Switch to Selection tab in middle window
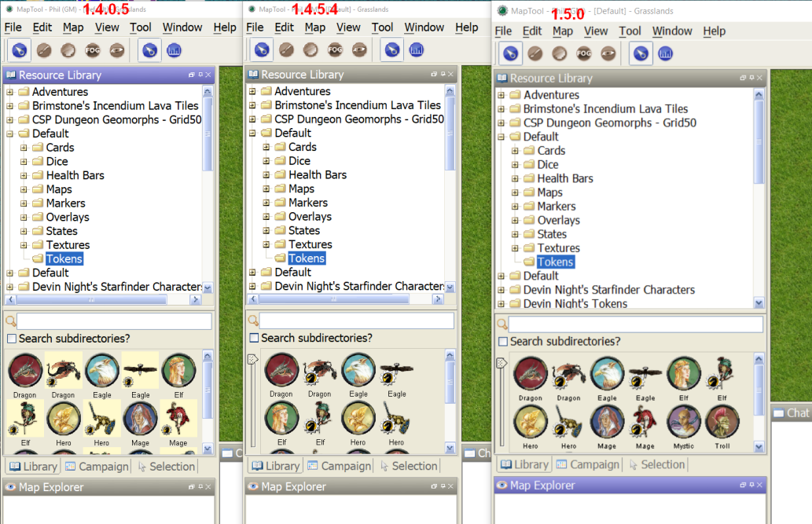The image size is (812, 524). click(409, 466)
